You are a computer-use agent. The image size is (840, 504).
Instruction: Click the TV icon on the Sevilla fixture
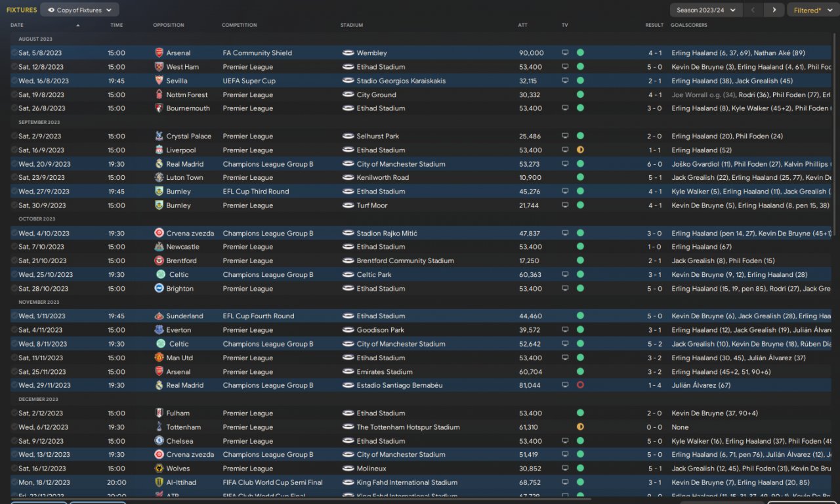565,81
